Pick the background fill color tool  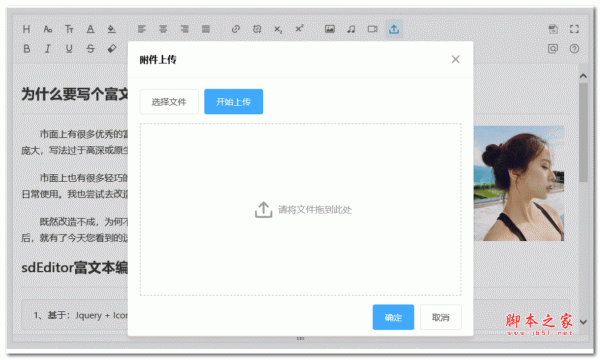(x=111, y=29)
